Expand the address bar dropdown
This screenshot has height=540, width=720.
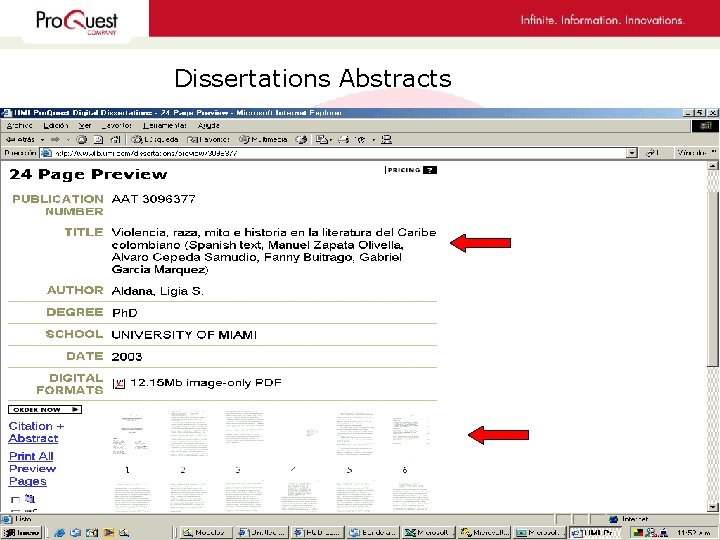pyautogui.click(x=632, y=153)
